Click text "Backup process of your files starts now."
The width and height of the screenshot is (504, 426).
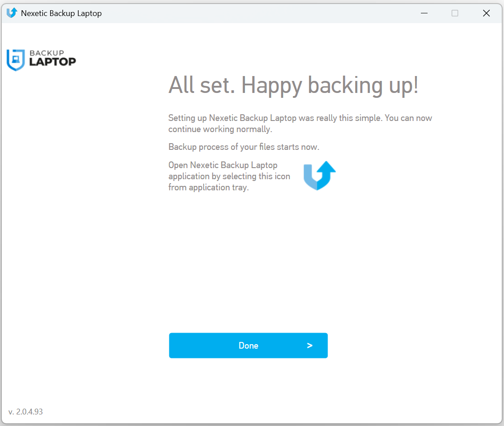click(x=244, y=147)
